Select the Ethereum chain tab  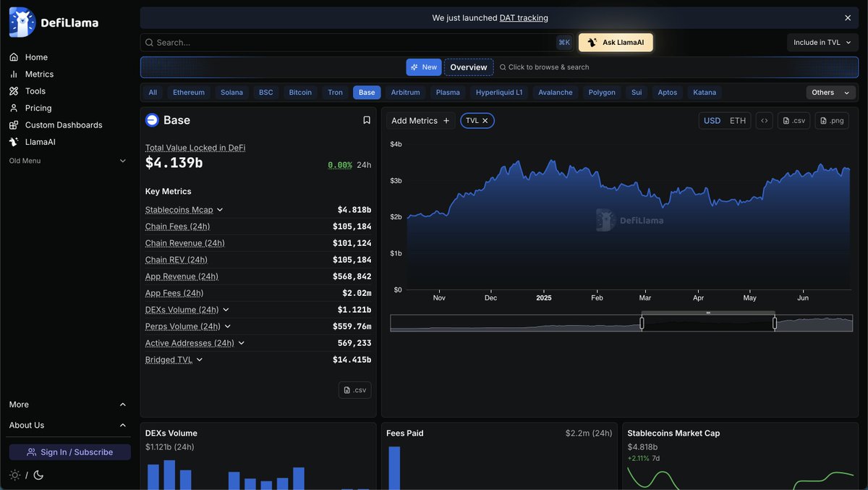pyautogui.click(x=188, y=92)
